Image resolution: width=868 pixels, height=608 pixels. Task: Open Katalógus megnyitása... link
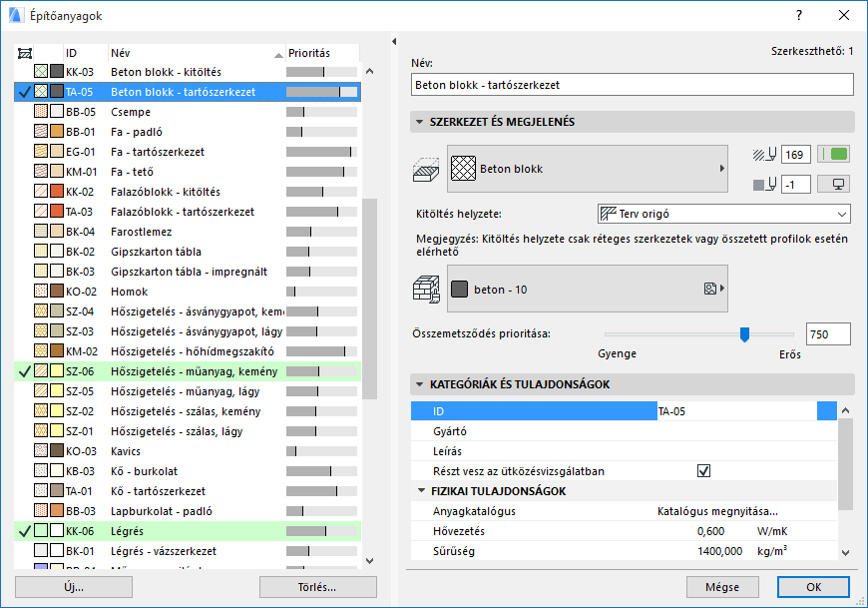[x=717, y=511]
